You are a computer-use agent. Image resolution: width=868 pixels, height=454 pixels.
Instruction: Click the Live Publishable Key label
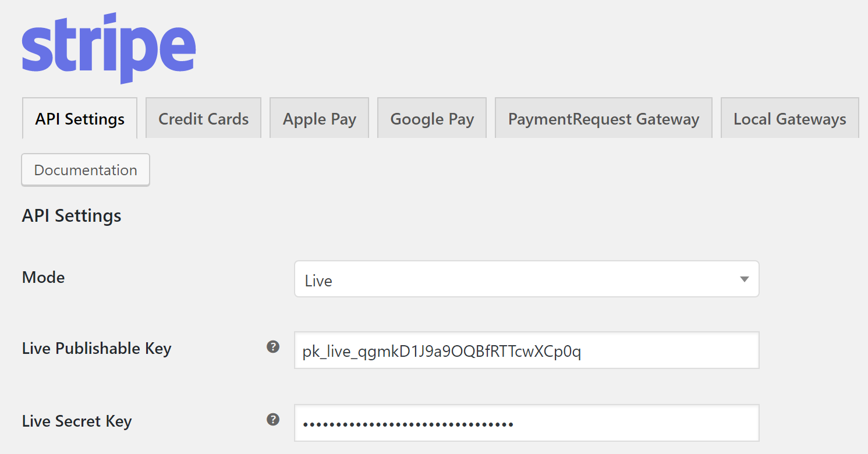coord(97,349)
